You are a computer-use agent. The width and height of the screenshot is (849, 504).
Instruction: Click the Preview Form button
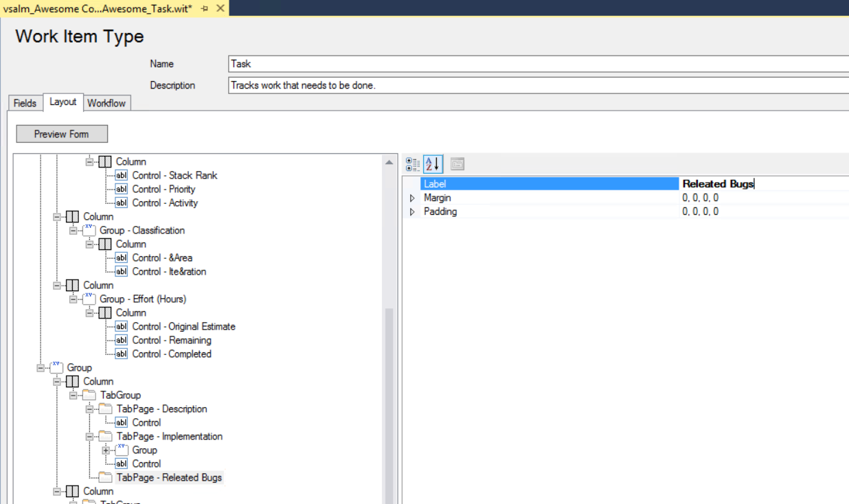[61, 133]
